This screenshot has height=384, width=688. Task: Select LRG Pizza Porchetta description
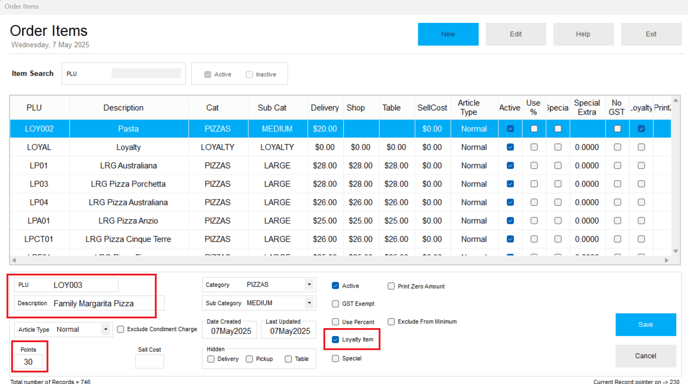point(129,184)
